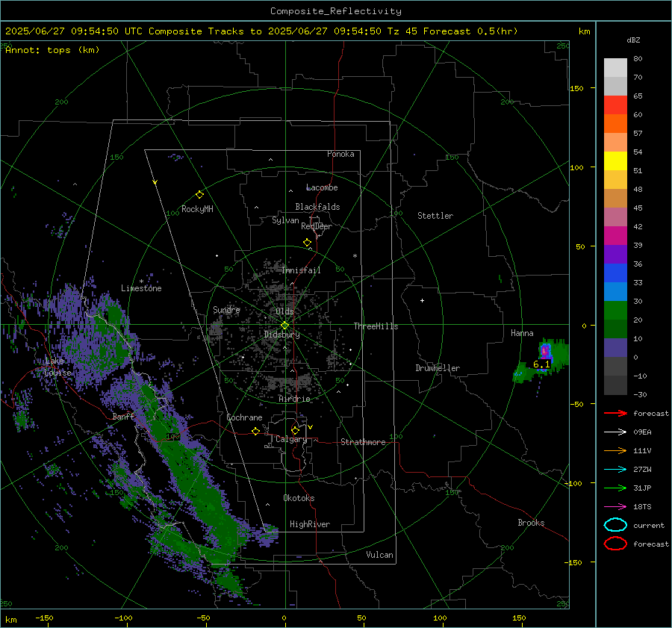672x628 pixels.
Task: Click the cyan current ellipse legend icon
Action: (x=615, y=525)
